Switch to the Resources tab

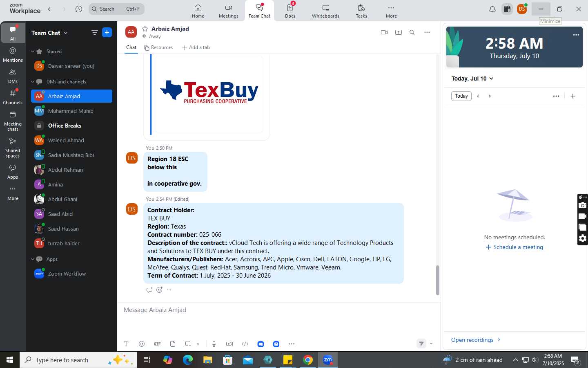(x=158, y=47)
